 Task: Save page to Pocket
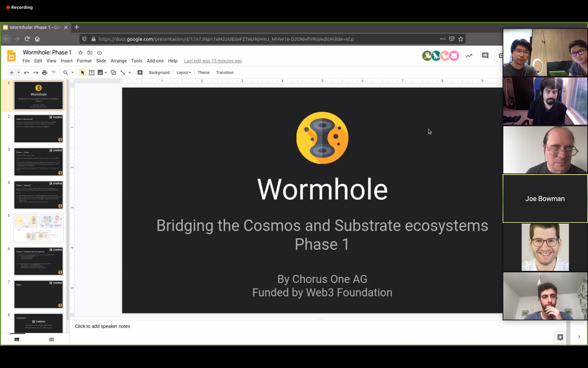click(452, 39)
